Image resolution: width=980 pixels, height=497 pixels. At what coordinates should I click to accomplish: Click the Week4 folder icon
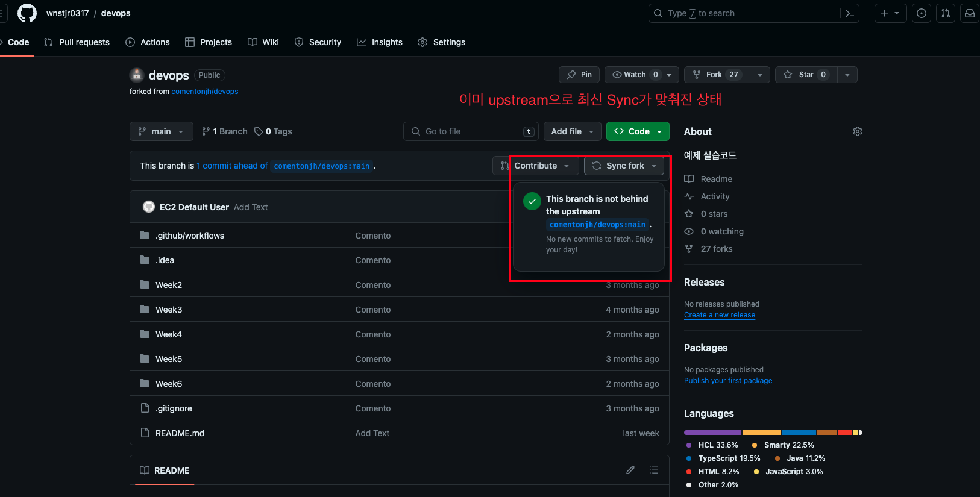point(145,334)
